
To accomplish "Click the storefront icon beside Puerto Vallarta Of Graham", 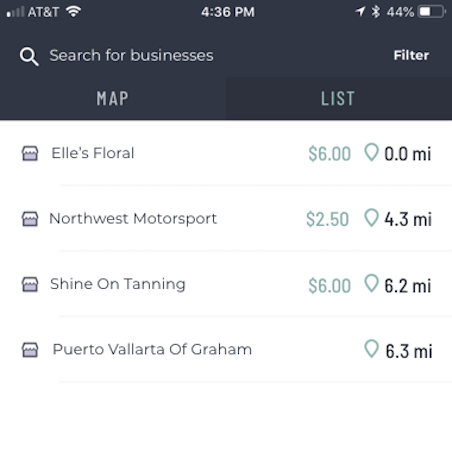I will pyautogui.click(x=30, y=350).
